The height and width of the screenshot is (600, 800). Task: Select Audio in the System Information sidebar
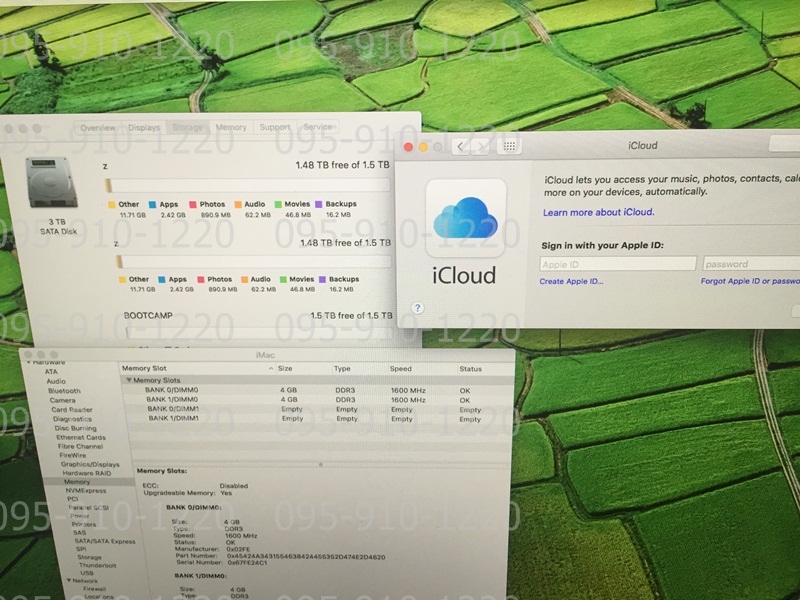point(56,381)
